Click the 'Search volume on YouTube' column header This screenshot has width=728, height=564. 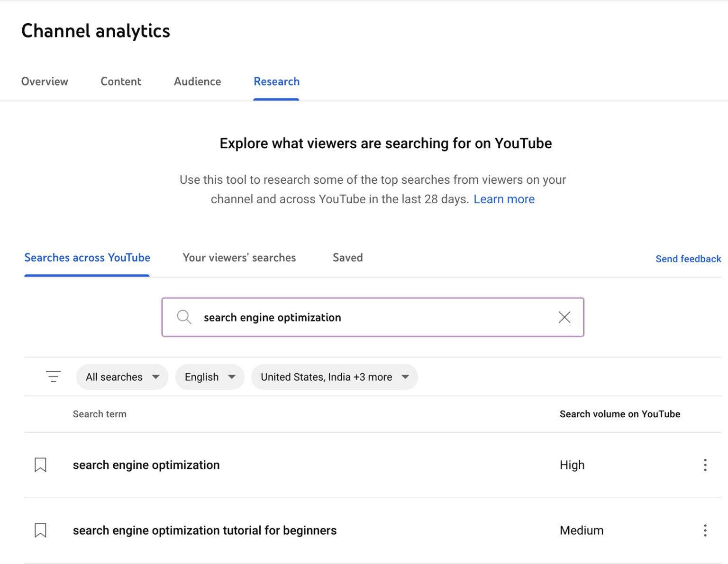point(619,414)
